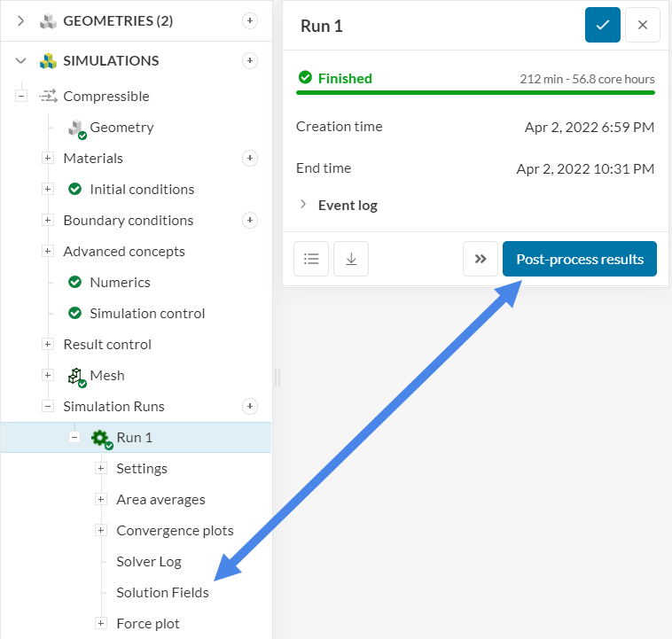Create new run with Simulation Runs plus icon
The image size is (672, 639).
pyautogui.click(x=250, y=407)
